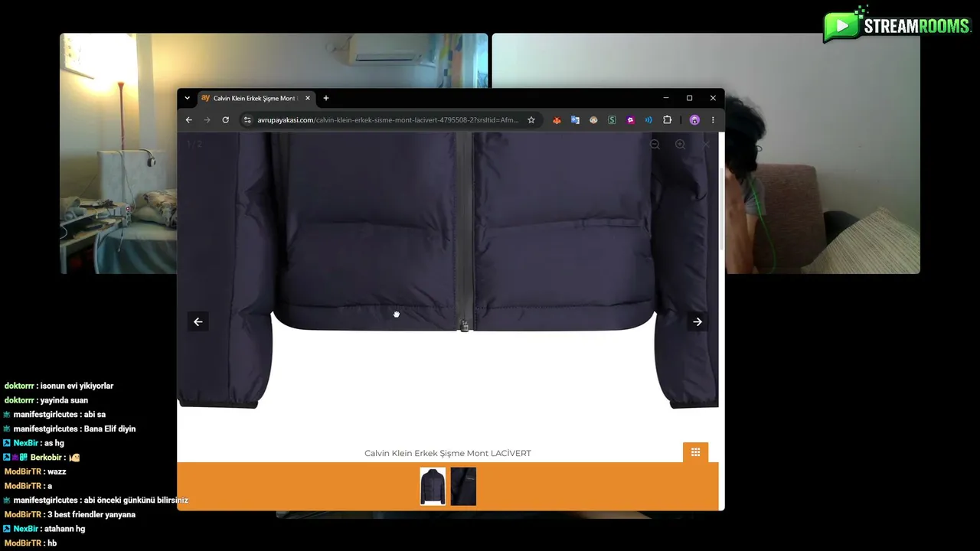Click the avrupayakasi.com address bar
The height and width of the screenshot is (551, 980).
tap(387, 120)
